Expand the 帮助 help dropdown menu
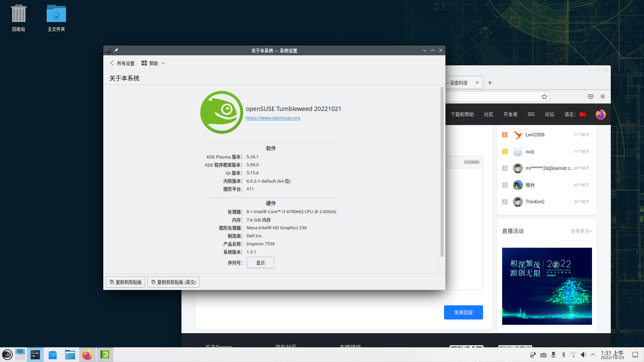Image resolution: width=644 pixels, height=362 pixels. (x=153, y=63)
